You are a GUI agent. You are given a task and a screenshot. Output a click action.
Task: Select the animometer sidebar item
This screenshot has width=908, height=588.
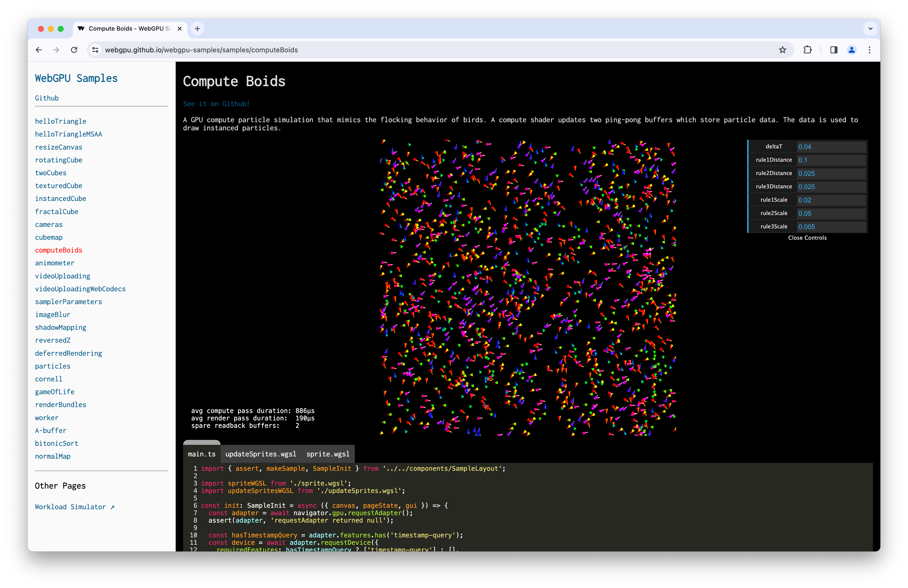(55, 263)
